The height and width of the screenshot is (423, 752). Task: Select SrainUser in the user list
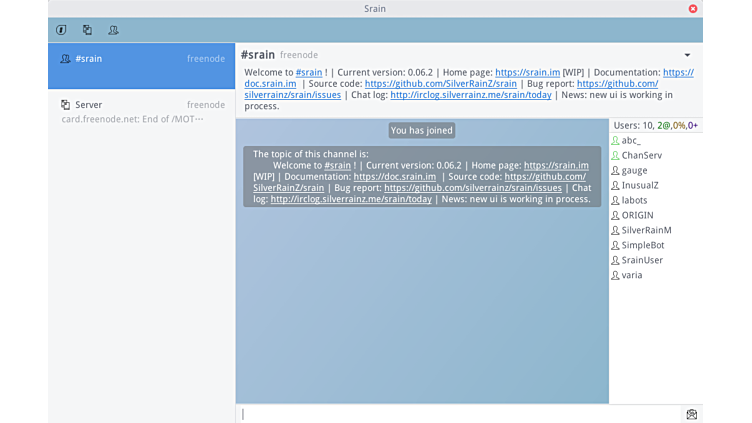[x=642, y=260]
